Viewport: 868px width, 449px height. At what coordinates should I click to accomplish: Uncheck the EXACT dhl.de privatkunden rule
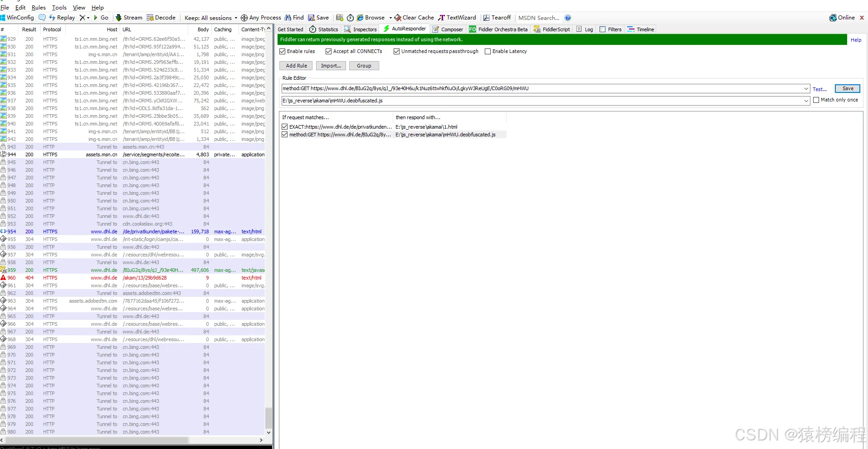point(285,127)
